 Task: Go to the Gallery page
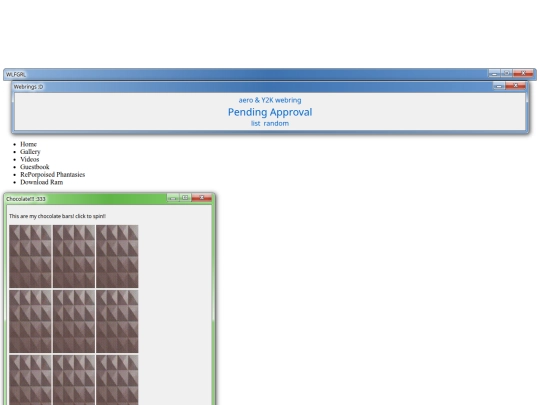pyautogui.click(x=30, y=152)
